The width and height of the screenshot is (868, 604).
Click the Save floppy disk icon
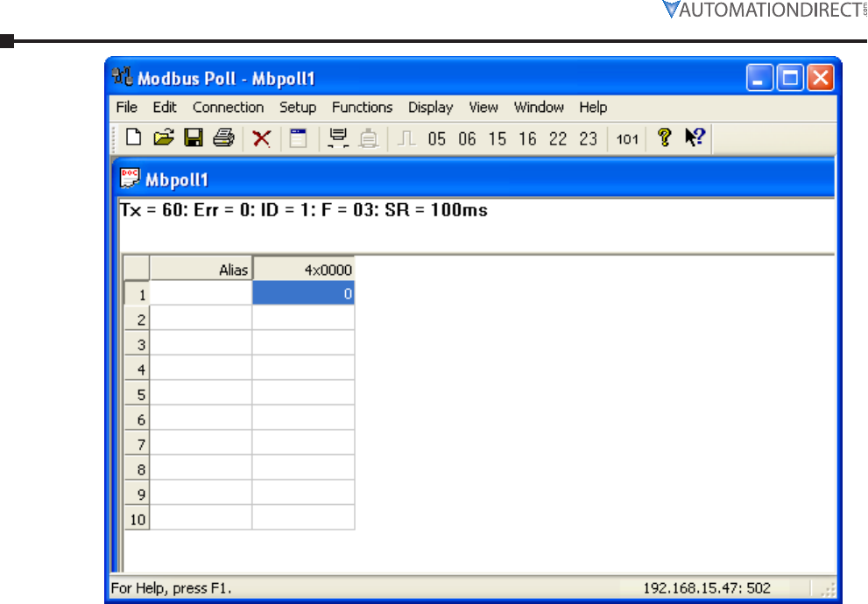coord(194,137)
